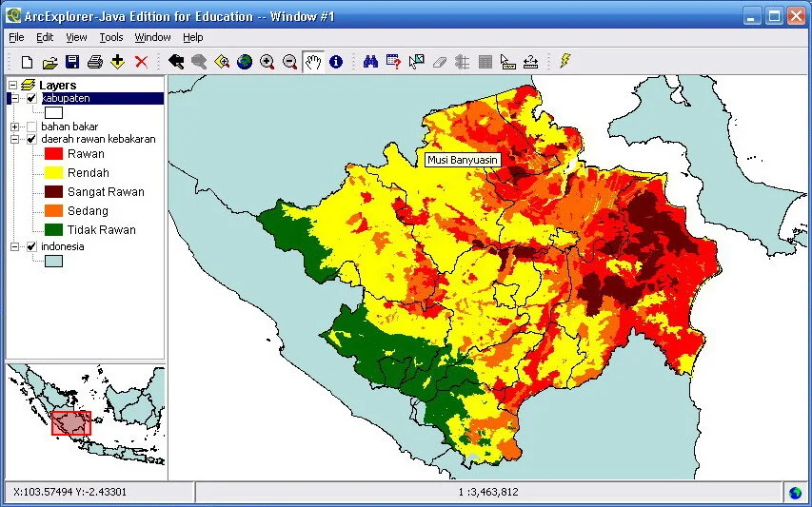Click the Print map icon

click(95, 62)
